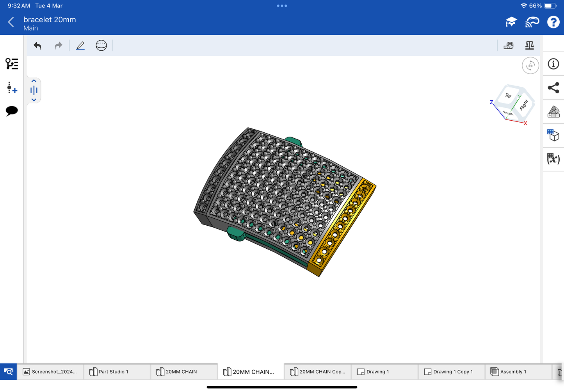Open the variable table panel

click(x=553, y=159)
